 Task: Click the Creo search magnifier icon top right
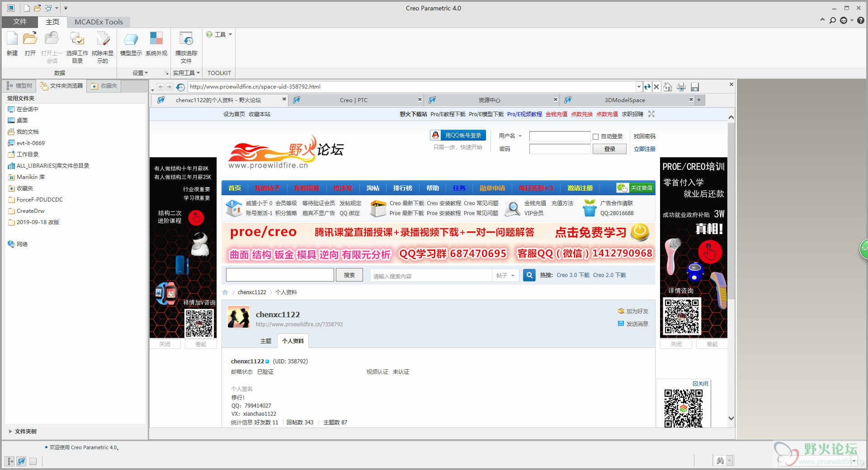[833, 20]
